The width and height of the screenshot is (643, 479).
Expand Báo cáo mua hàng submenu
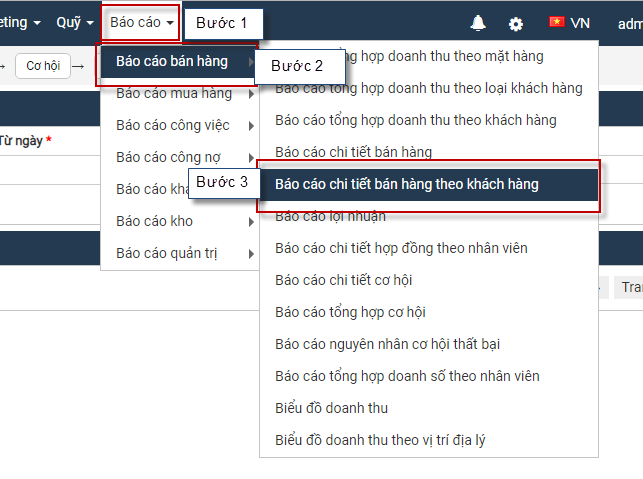click(x=174, y=94)
